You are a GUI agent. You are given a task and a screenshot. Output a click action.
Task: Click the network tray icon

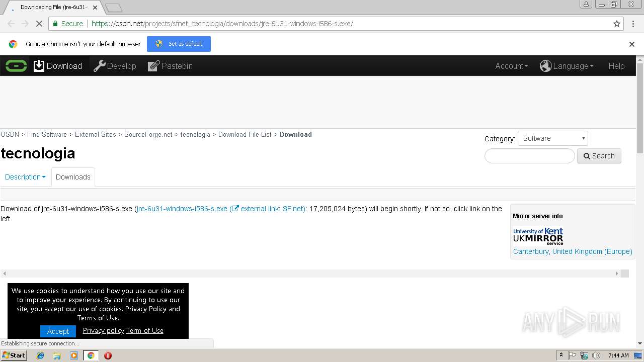[x=584, y=355]
